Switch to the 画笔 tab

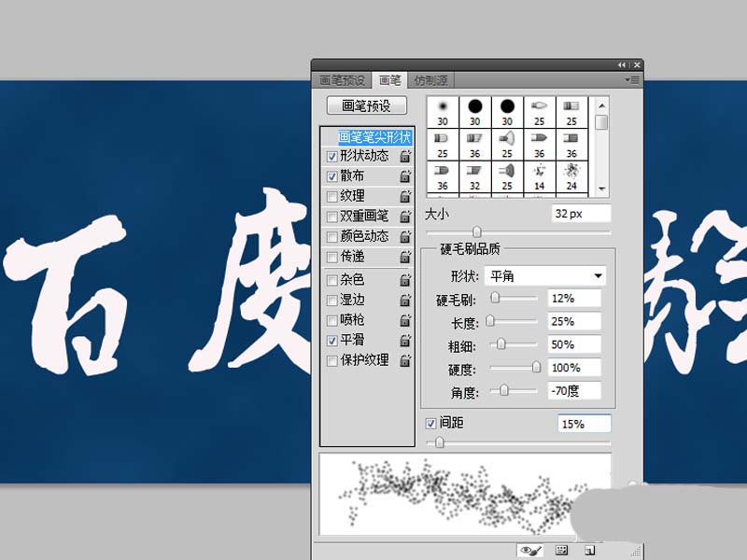(x=389, y=80)
